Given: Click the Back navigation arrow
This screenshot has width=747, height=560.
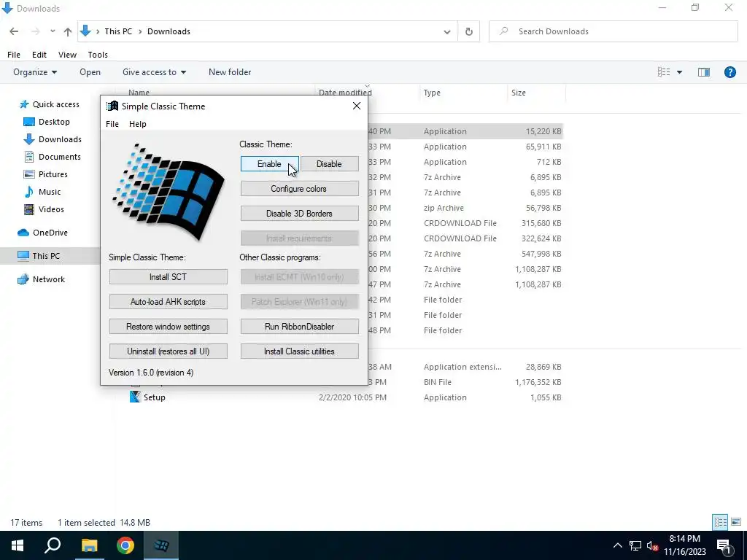Looking at the screenshot, I should click(x=14, y=31).
